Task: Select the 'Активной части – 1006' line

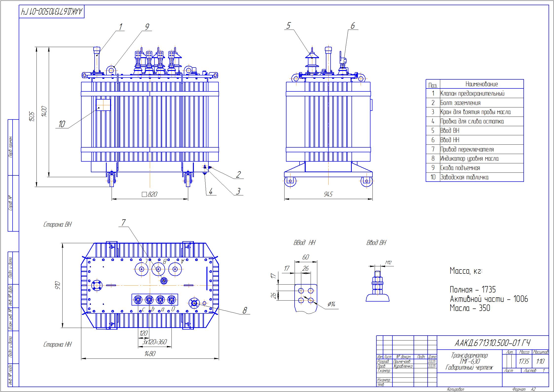Action: click(489, 299)
